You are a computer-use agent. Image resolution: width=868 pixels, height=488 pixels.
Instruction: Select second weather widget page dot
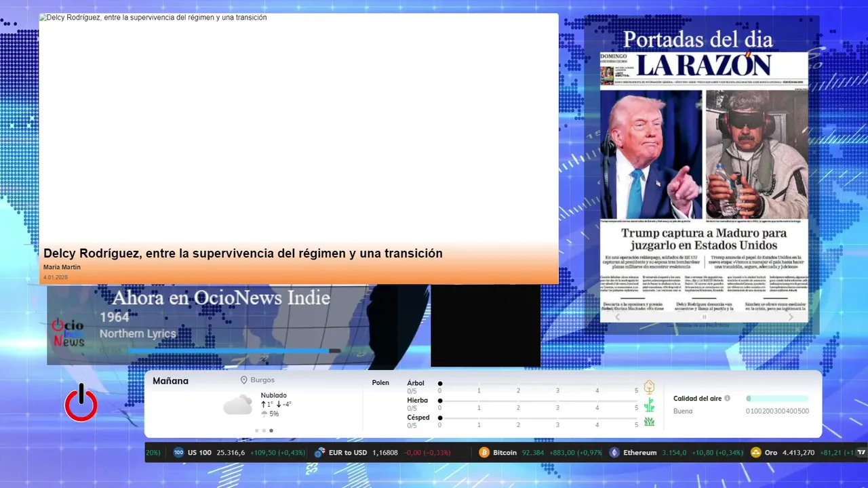tap(264, 430)
